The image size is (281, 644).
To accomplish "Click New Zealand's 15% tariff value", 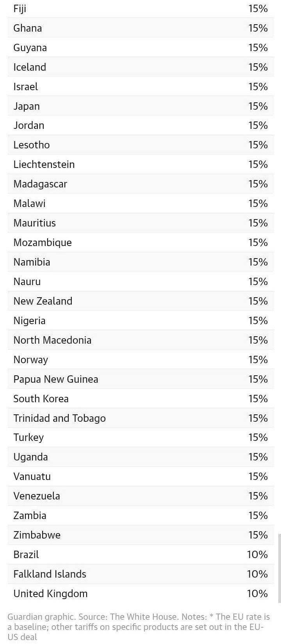I will point(258,301).
